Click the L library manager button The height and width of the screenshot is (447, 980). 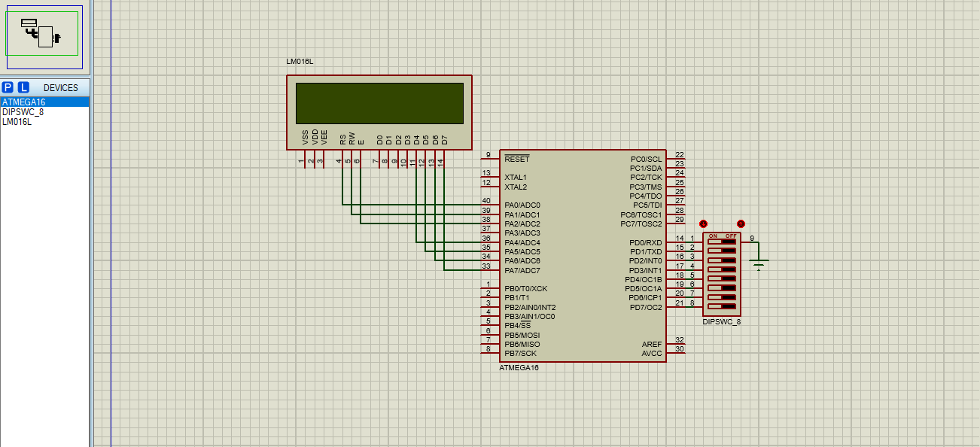pos(23,87)
